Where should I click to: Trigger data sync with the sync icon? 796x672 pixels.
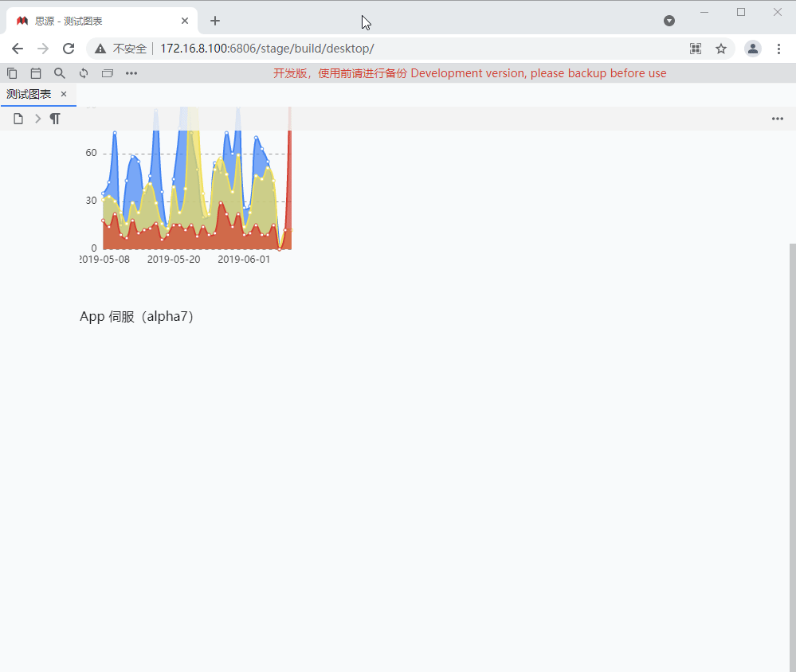(84, 72)
